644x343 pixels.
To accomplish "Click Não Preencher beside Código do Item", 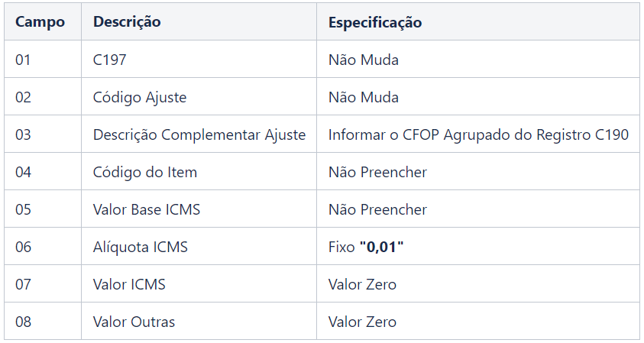I will click(377, 172).
